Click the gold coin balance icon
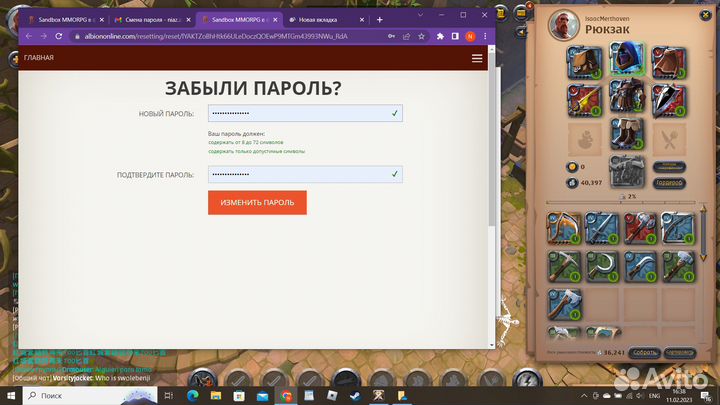 click(572, 167)
